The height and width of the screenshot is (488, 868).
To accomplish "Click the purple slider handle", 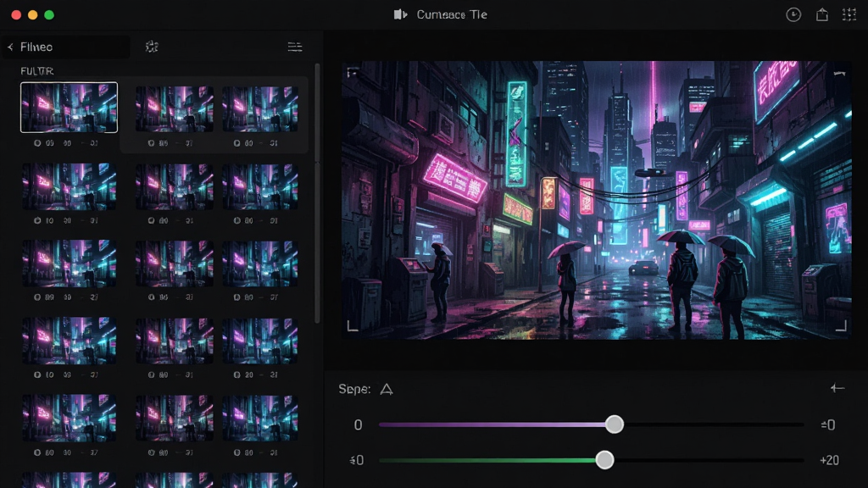I will tap(614, 424).
